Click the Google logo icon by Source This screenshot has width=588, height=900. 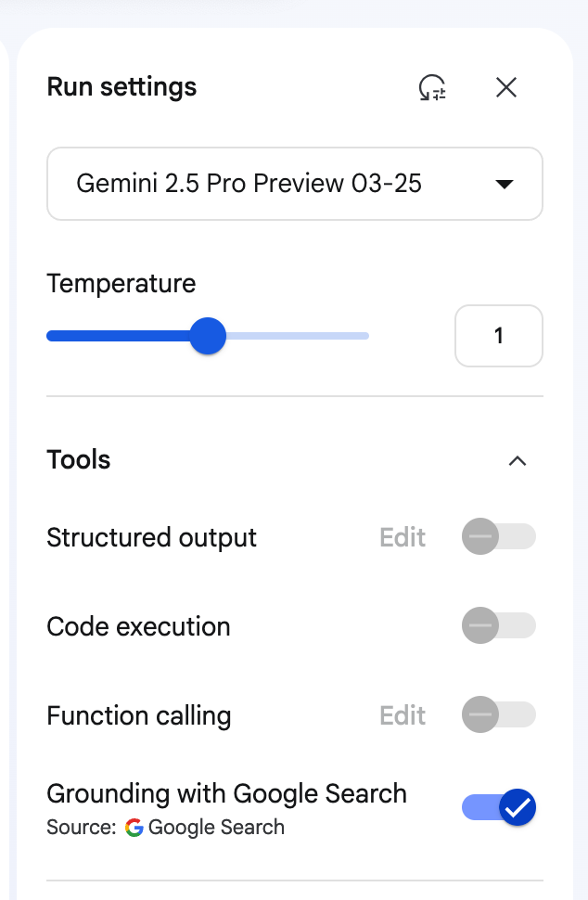click(x=134, y=827)
